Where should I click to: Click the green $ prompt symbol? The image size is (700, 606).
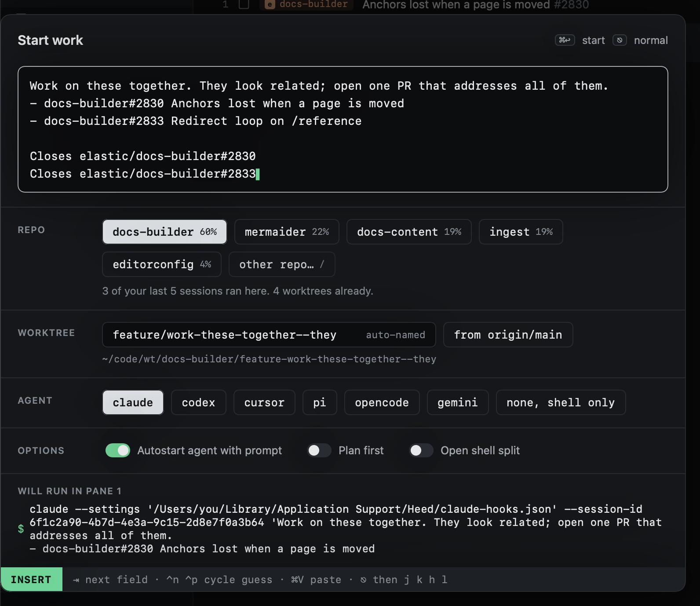(x=21, y=529)
